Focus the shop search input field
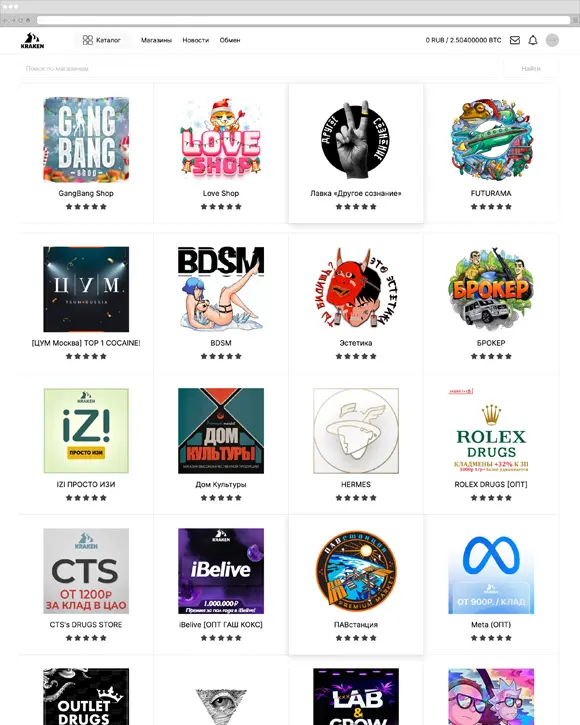 [x=261, y=68]
